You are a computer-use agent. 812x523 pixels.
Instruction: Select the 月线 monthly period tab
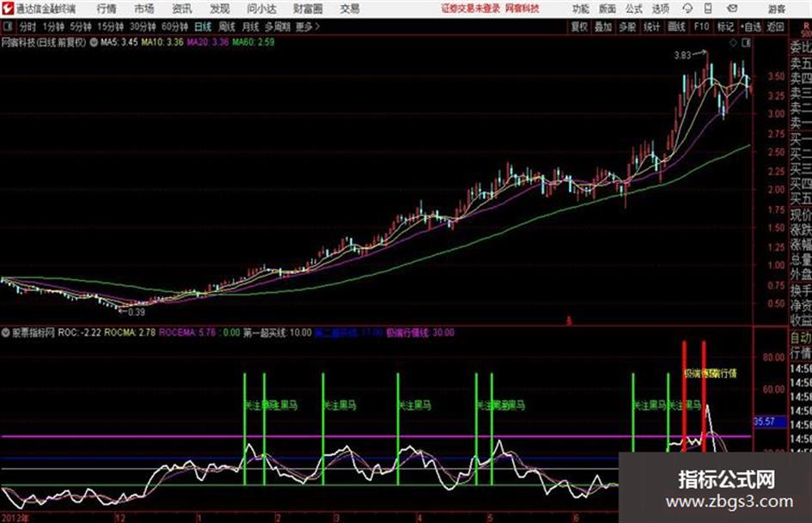click(x=251, y=27)
